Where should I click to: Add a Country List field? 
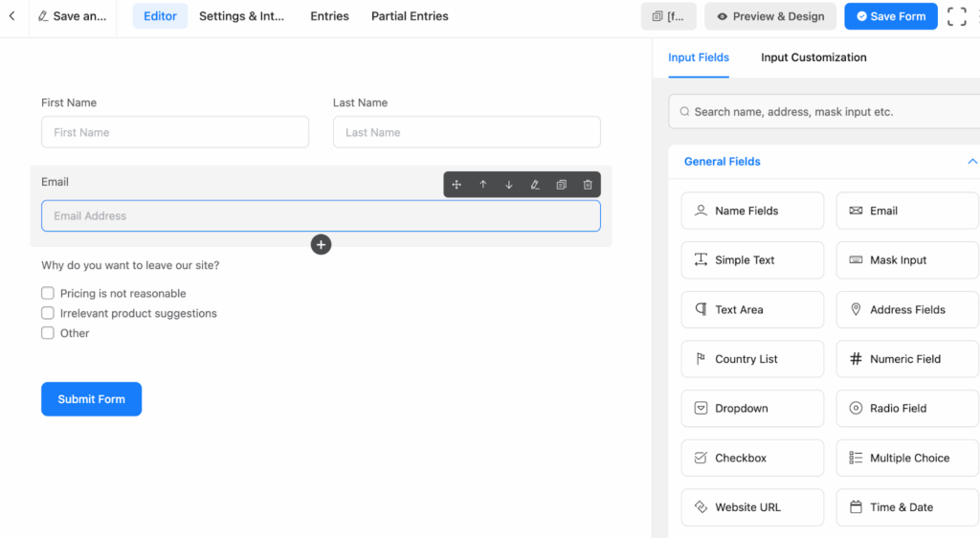(x=752, y=359)
